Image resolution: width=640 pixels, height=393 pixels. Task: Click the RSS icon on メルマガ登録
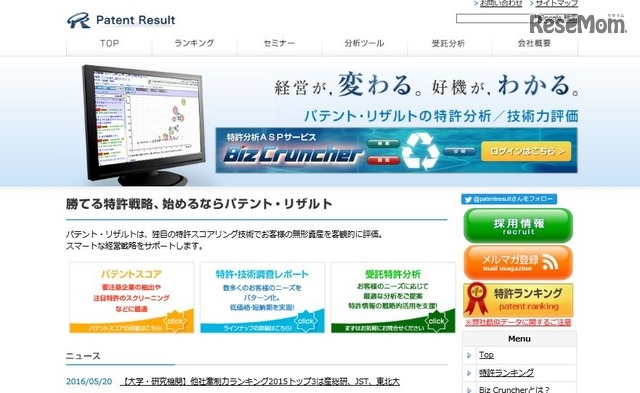click(550, 262)
